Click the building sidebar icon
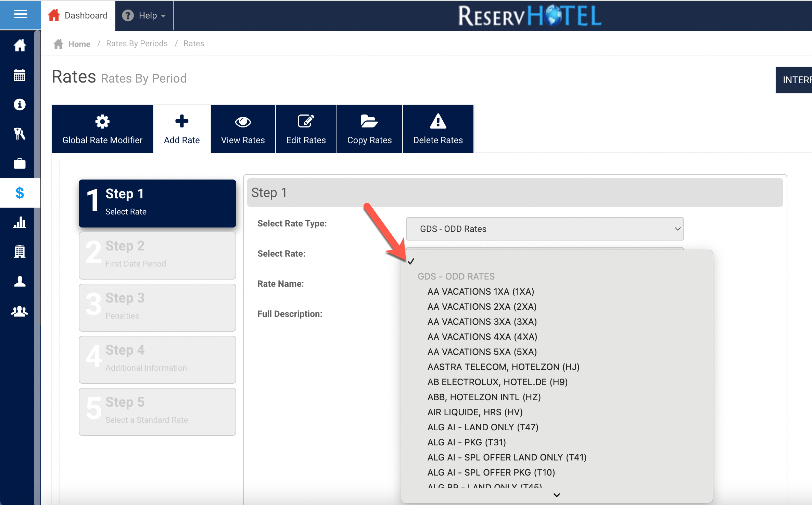812x505 pixels. pos(20,252)
